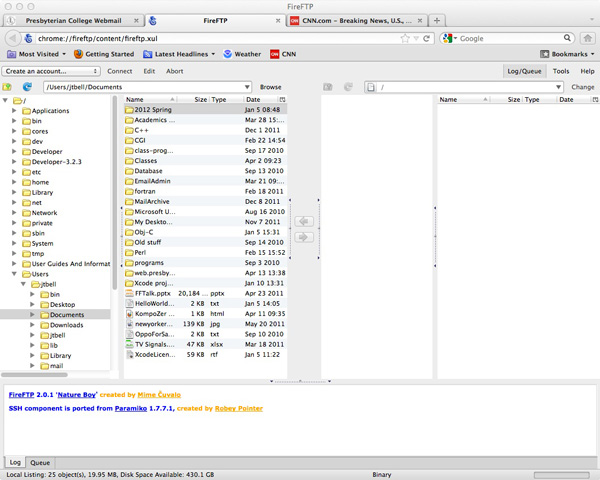
Task: Open the Tools menu
Action: coord(561,71)
